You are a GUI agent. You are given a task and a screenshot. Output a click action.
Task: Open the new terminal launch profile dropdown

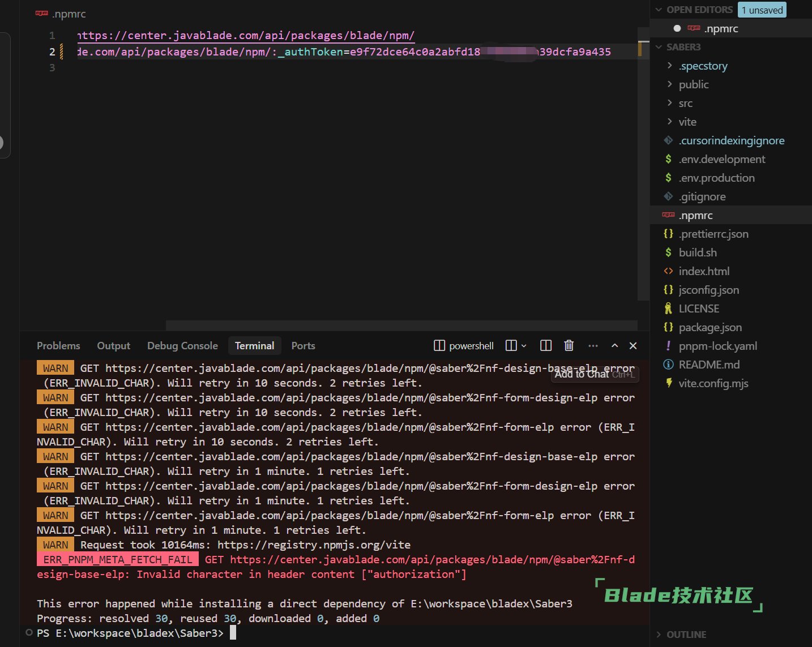tap(524, 345)
